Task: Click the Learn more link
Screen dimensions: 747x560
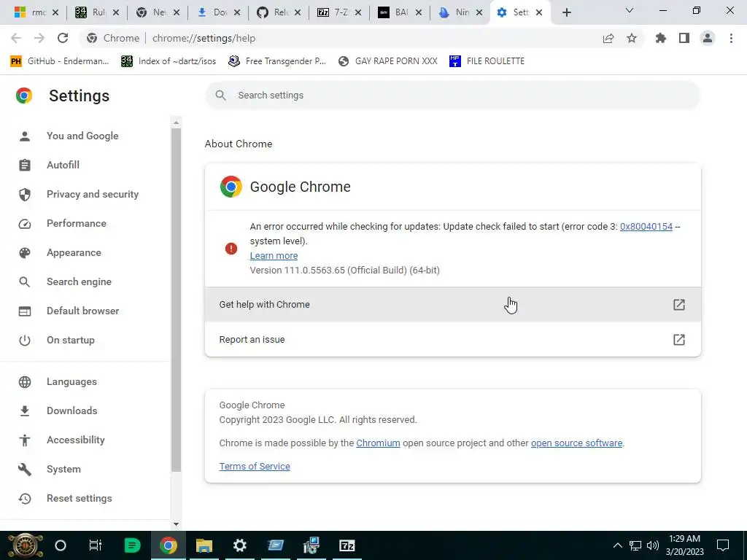Action: 274,256
